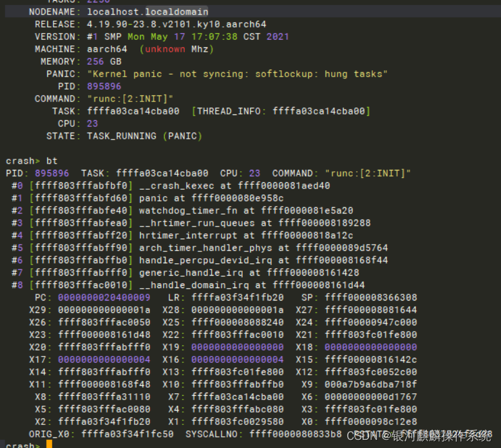Click the X17 register value ending 0004

[104, 360]
